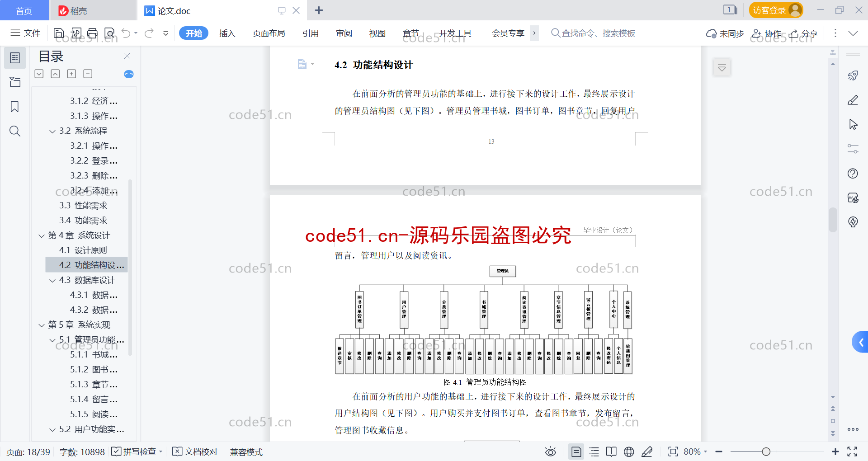Click the 分享 share button
This screenshot has height=461, width=868.
[x=804, y=33]
